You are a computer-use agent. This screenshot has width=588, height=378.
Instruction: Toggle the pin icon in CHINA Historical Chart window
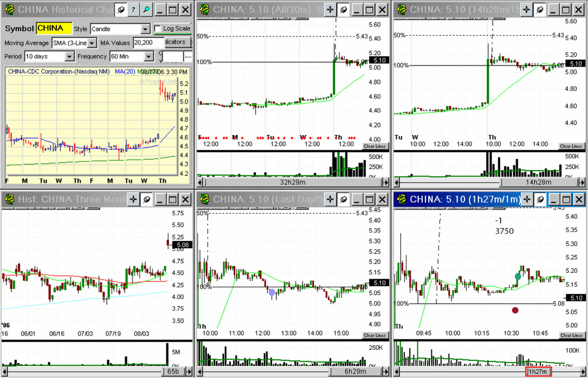pyautogui.click(x=121, y=10)
